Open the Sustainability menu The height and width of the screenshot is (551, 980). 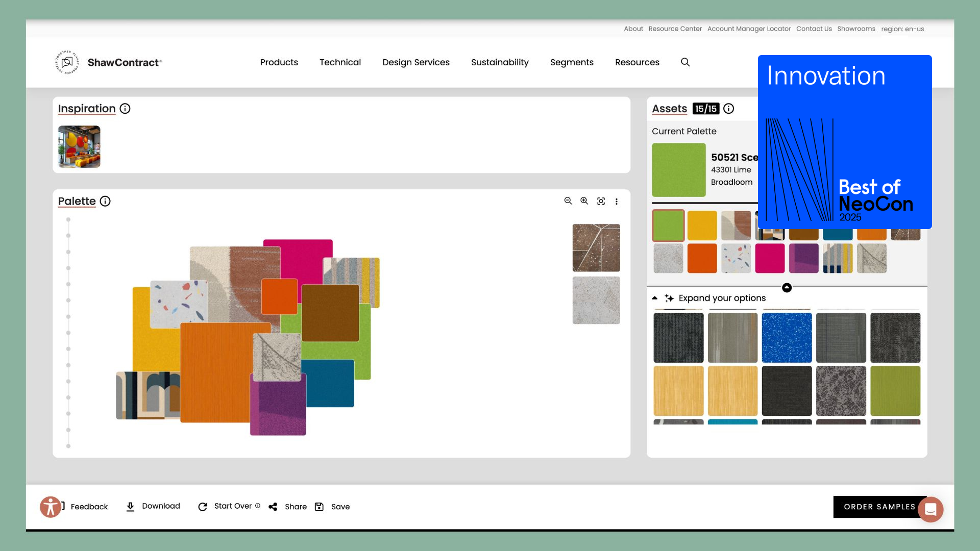[500, 62]
